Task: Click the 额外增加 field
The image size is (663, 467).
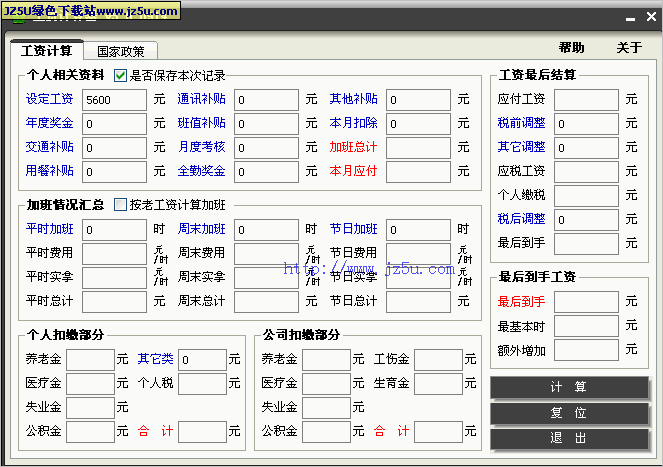Action: tap(586, 350)
